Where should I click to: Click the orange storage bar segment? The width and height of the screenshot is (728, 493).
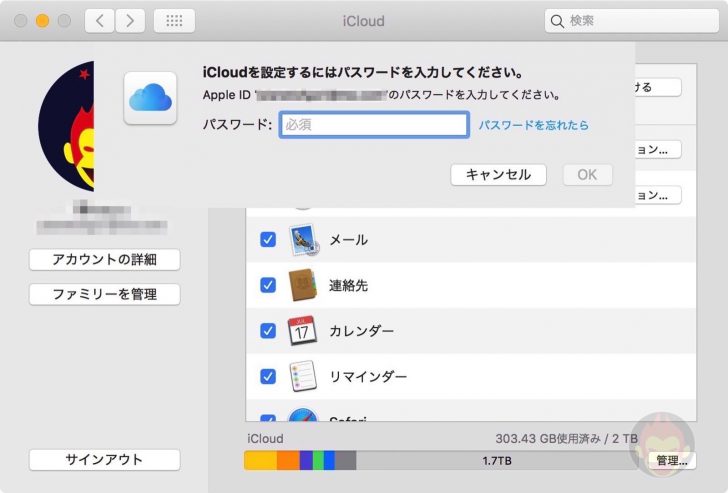pyautogui.click(x=288, y=461)
